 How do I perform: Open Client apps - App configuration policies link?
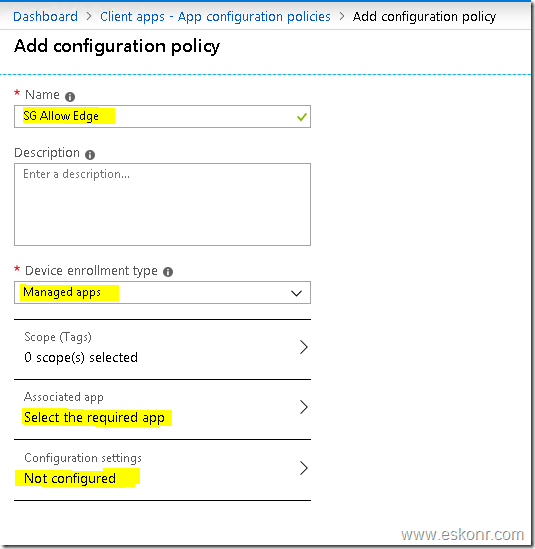pos(215,17)
